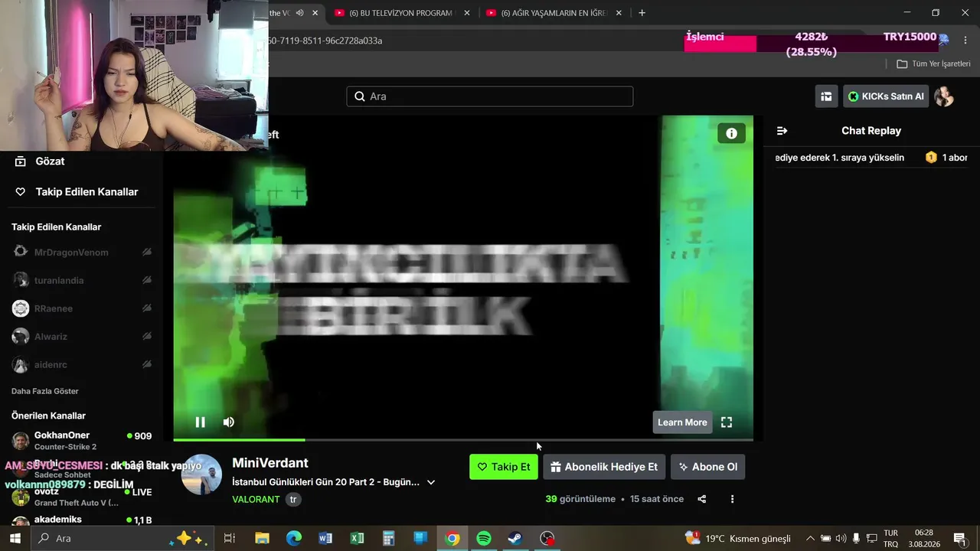This screenshot has width=980, height=551.
Task: Open the VALORANT category link
Action: (256, 499)
